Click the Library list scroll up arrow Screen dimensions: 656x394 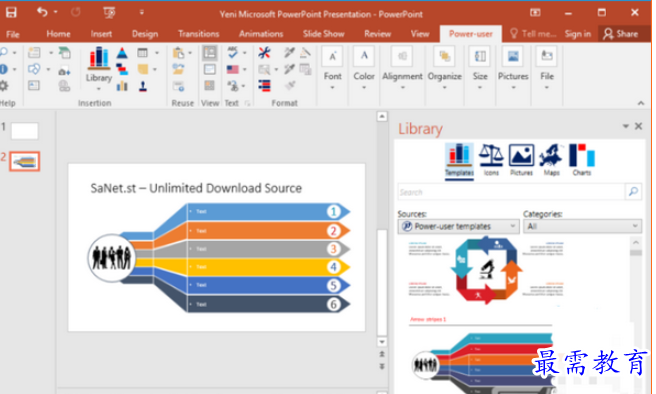pyautogui.click(x=636, y=242)
